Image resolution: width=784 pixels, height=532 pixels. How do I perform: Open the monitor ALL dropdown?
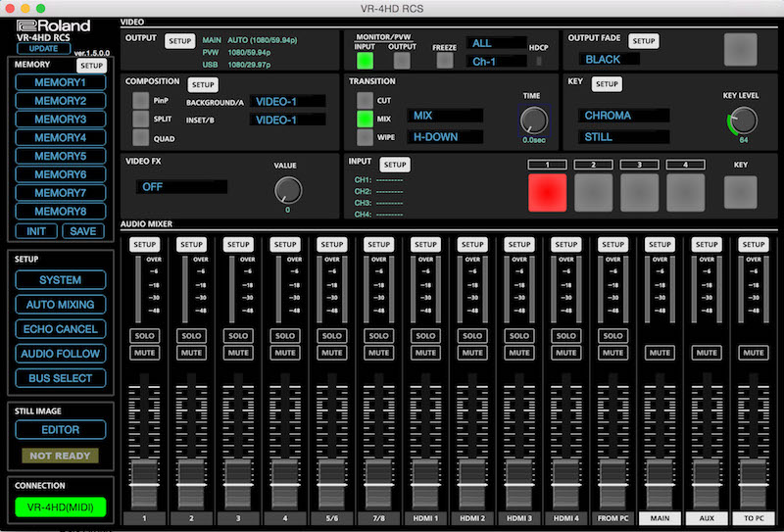[x=497, y=43]
